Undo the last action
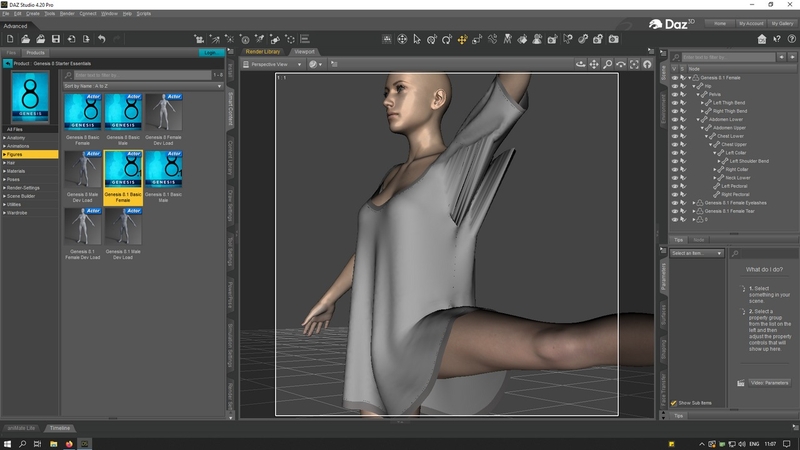The width and height of the screenshot is (800, 450). pos(102,39)
